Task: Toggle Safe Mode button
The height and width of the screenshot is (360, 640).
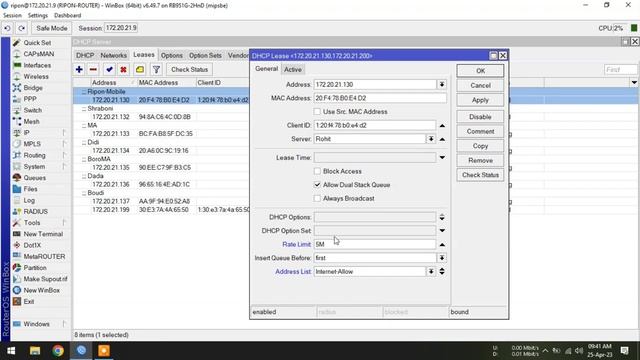Action: click(x=51, y=28)
